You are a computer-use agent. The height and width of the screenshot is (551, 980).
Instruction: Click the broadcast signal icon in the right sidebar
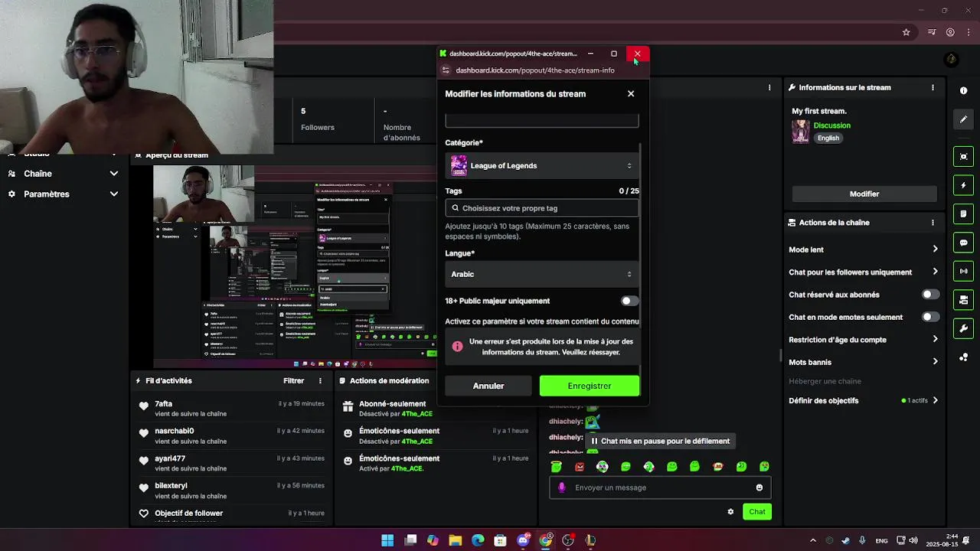[963, 271]
